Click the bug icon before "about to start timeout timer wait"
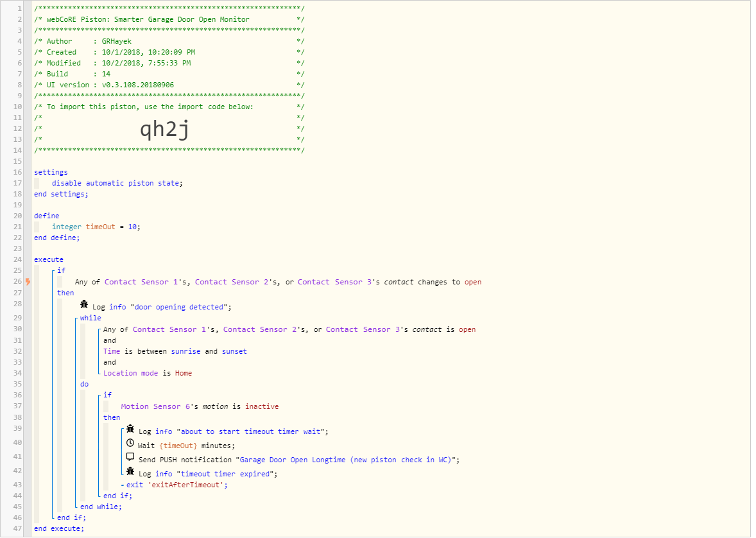The width and height of the screenshot is (756, 538). [130, 429]
